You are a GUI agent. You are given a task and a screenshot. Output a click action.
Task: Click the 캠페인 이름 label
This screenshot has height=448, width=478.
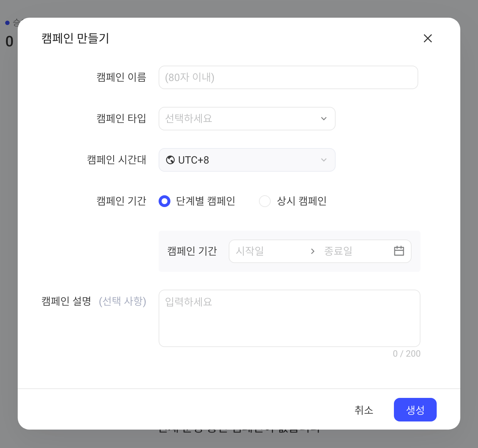coord(121,77)
